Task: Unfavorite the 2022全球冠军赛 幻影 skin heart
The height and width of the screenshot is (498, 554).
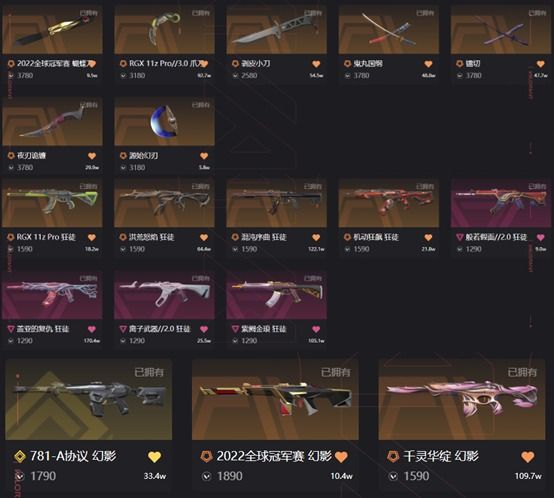Action: pos(341,457)
